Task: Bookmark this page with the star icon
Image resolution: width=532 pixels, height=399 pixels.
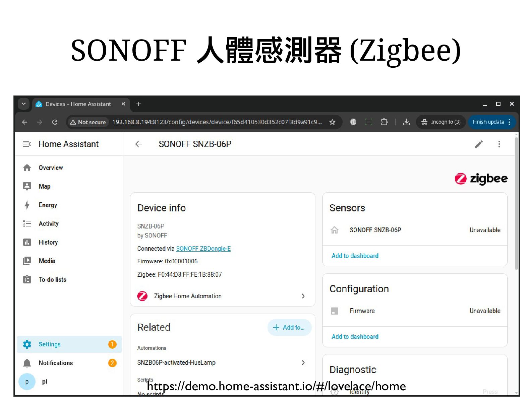Action: pos(332,122)
